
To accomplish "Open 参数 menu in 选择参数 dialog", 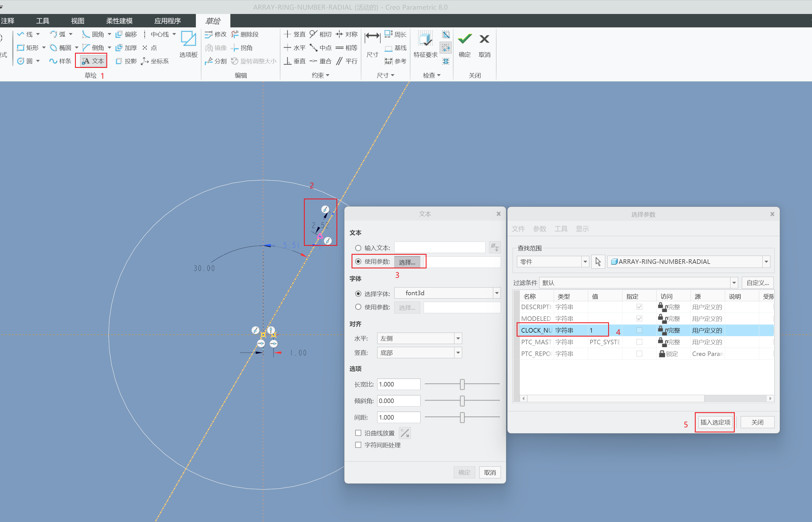I will 540,229.
